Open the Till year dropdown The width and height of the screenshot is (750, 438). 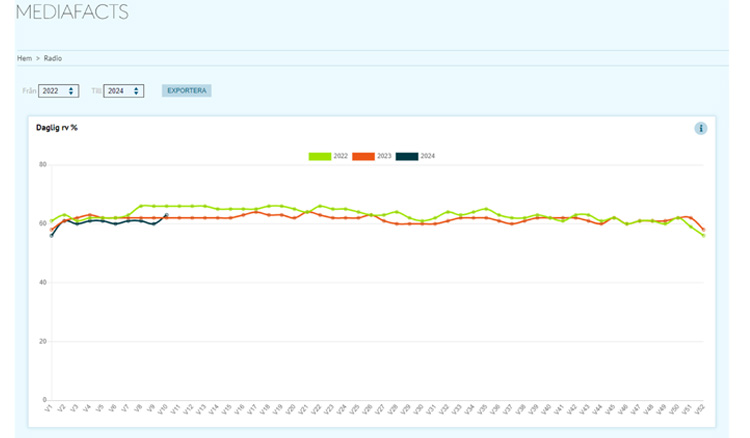(124, 91)
